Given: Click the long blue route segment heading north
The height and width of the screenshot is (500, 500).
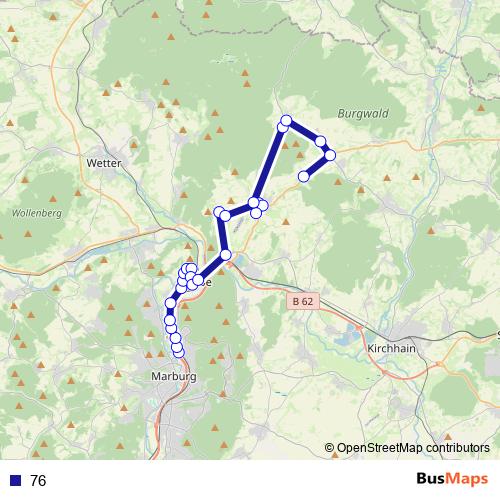Looking at the screenshot, I should click(268, 164).
